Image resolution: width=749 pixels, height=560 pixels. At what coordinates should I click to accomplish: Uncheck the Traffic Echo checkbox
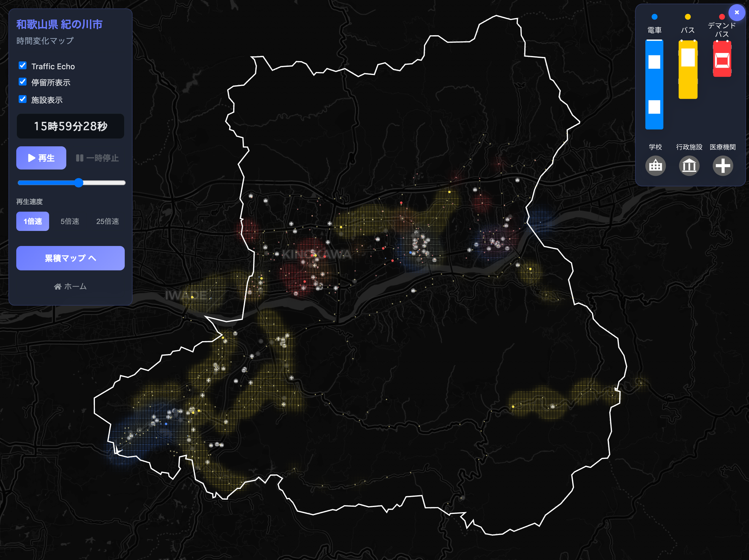click(x=23, y=66)
